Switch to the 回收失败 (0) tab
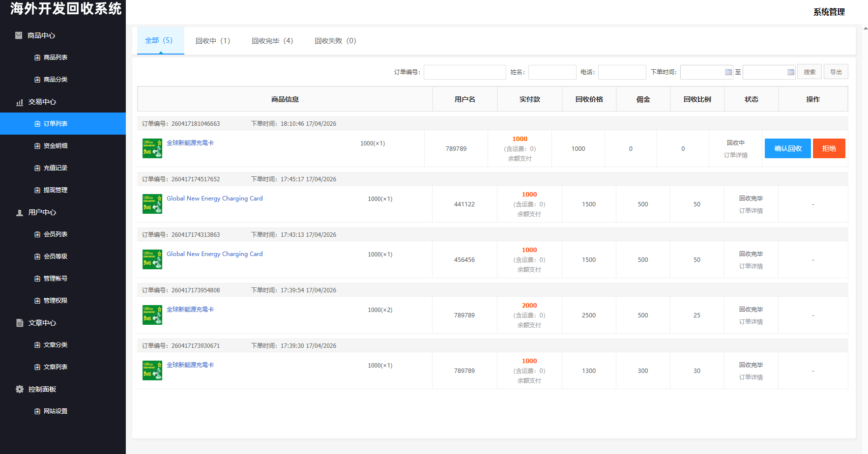This screenshot has width=868, height=454. tap(335, 41)
